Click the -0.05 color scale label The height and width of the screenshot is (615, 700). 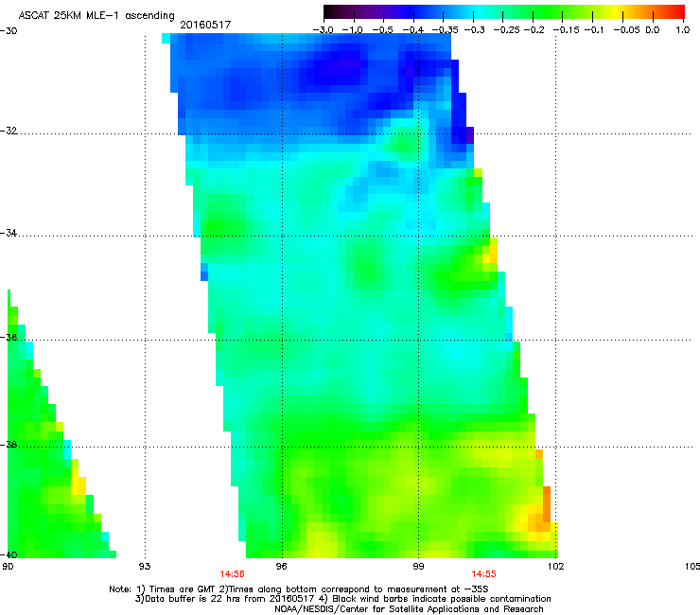[x=627, y=30]
